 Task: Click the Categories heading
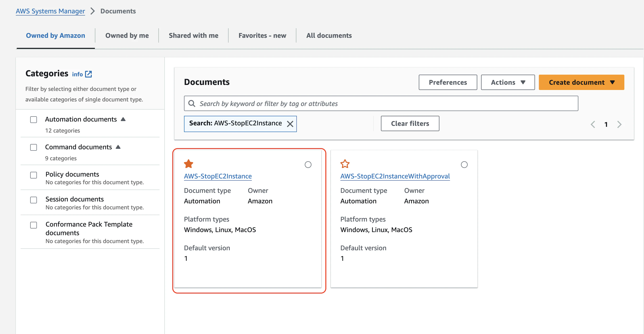click(x=47, y=73)
